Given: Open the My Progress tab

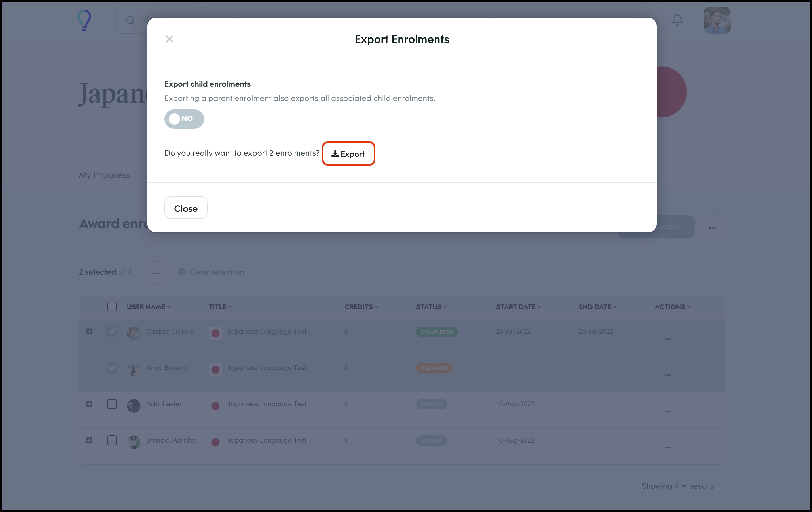Looking at the screenshot, I should pyautogui.click(x=104, y=175).
